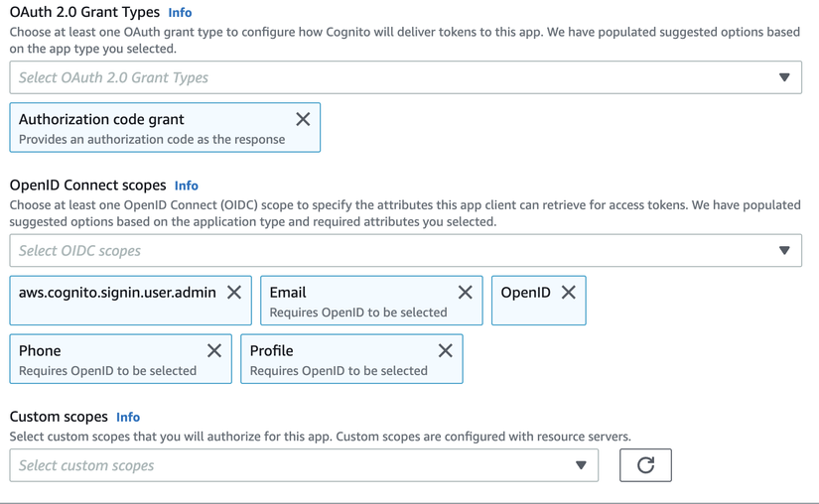Remove the aws.cognito.signin.user.admin scope
Screen dimensions: 819x504
234,292
